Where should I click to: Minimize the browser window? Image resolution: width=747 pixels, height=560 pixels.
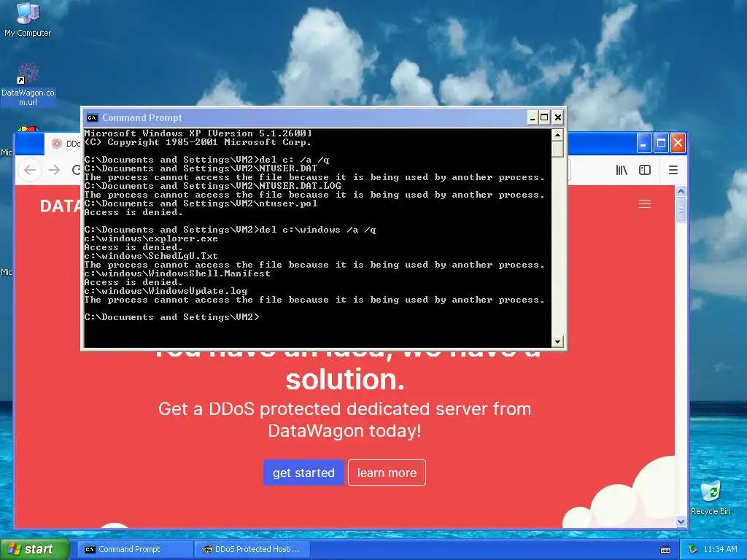(x=643, y=143)
